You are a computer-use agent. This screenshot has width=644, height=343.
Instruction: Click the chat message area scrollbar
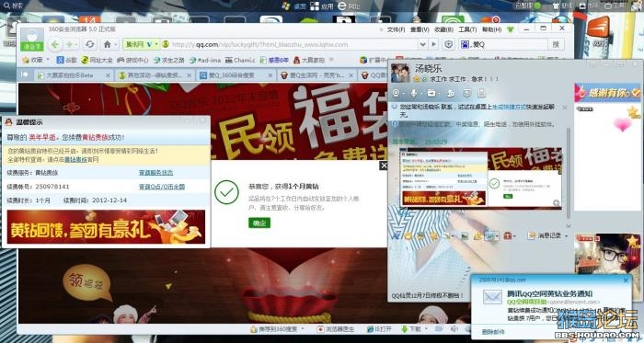click(x=569, y=172)
